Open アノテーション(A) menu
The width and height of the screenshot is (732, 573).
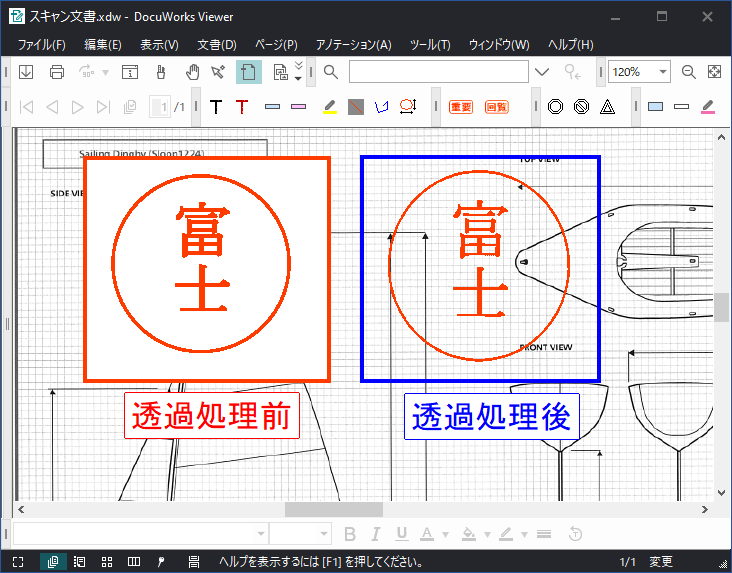point(353,45)
